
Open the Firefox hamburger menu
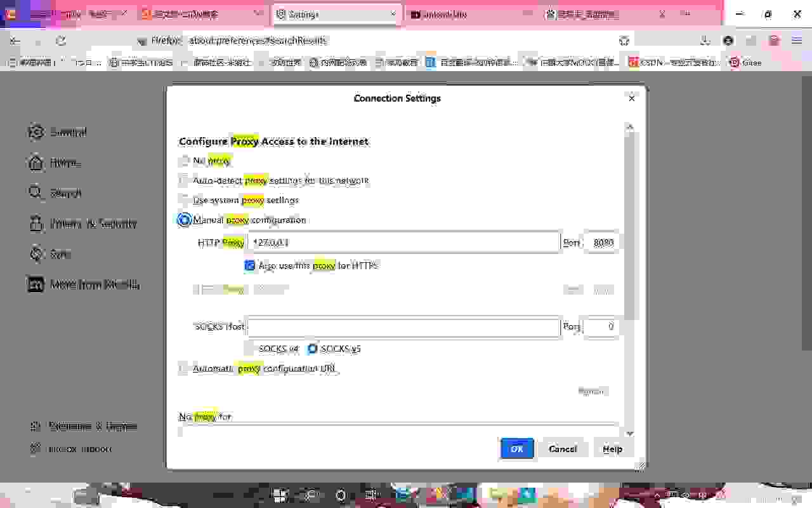coord(797,41)
